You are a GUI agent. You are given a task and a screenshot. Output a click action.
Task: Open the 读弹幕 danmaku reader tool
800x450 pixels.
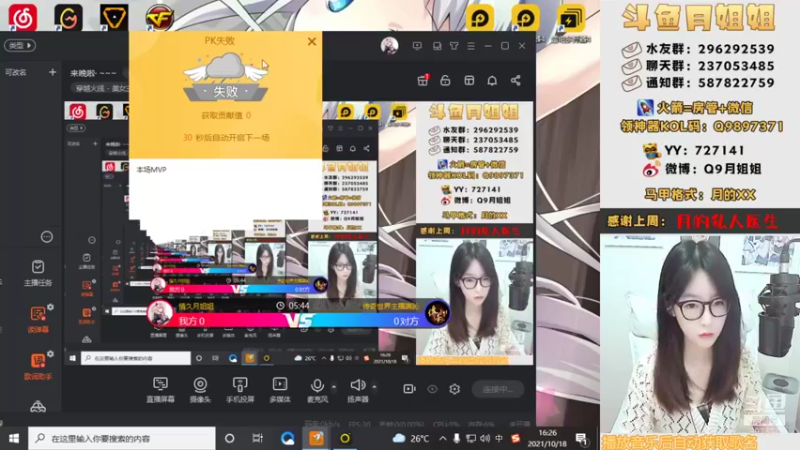point(38,320)
